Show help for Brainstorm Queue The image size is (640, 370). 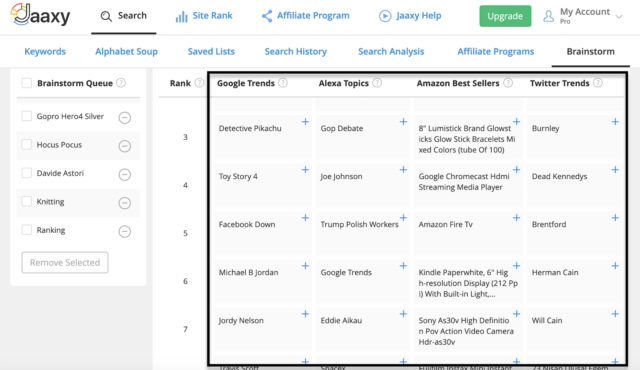click(121, 83)
